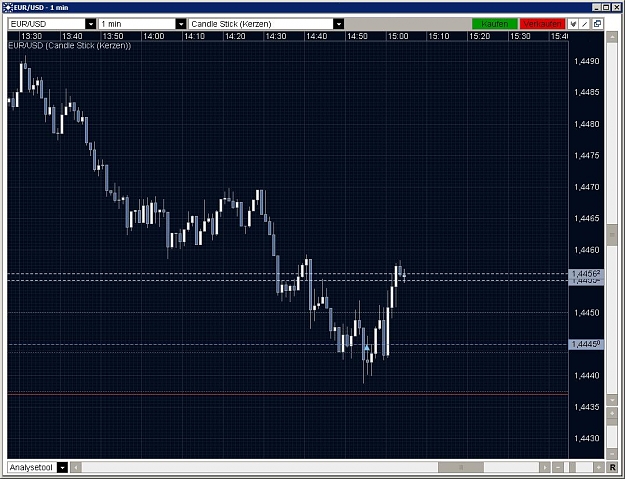Click the red Verkaufen button

click(x=542, y=24)
